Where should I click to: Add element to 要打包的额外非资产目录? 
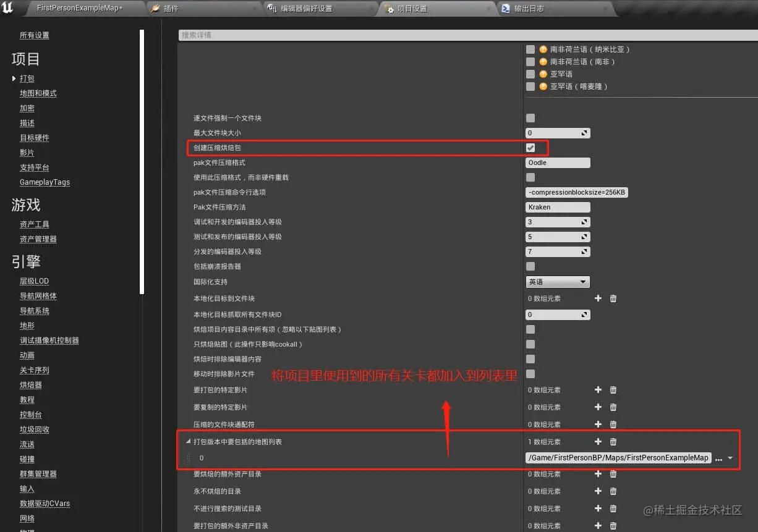coord(598,526)
